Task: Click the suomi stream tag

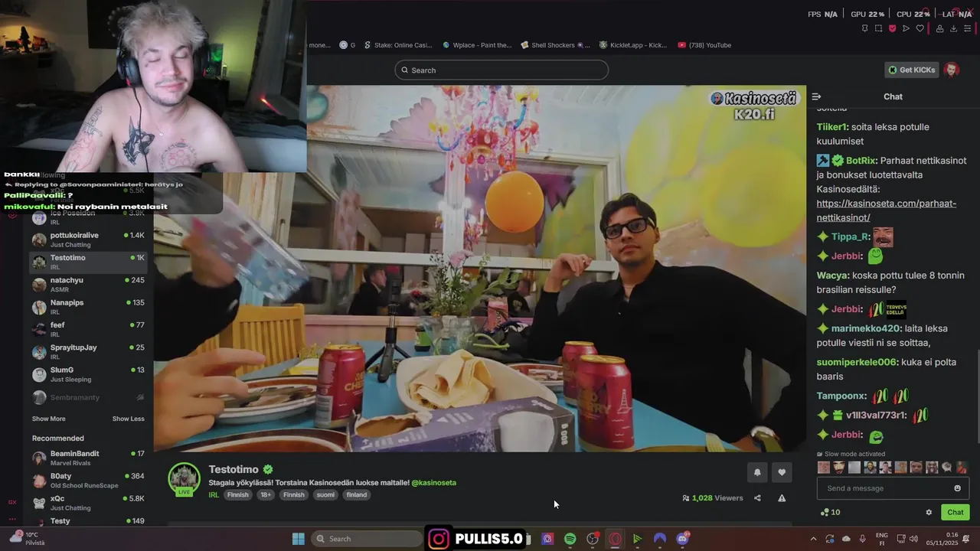Action: [x=325, y=495]
